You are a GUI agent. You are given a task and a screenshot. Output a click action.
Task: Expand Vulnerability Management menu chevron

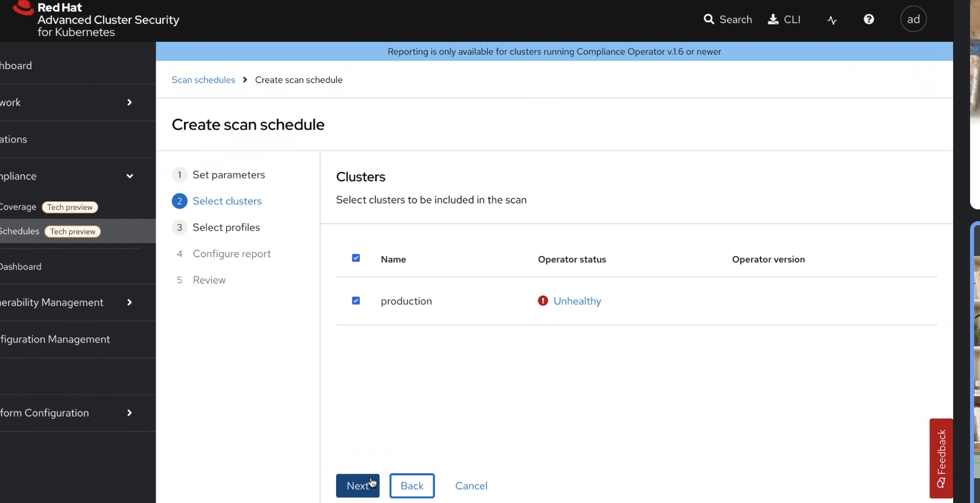coord(130,302)
